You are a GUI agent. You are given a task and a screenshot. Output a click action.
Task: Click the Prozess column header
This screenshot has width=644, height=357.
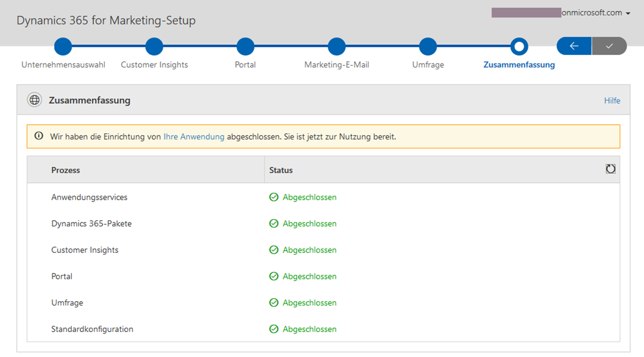tap(65, 170)
